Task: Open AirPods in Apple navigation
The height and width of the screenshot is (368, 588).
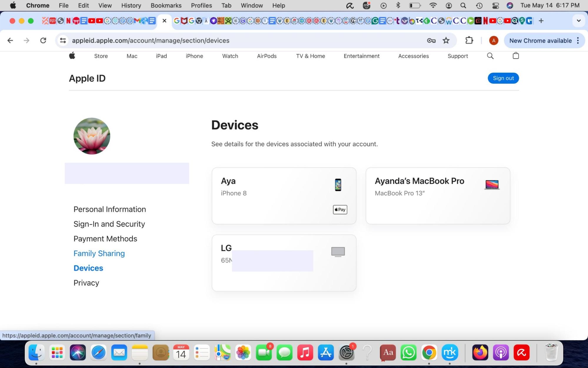Action: coord(266,56)
